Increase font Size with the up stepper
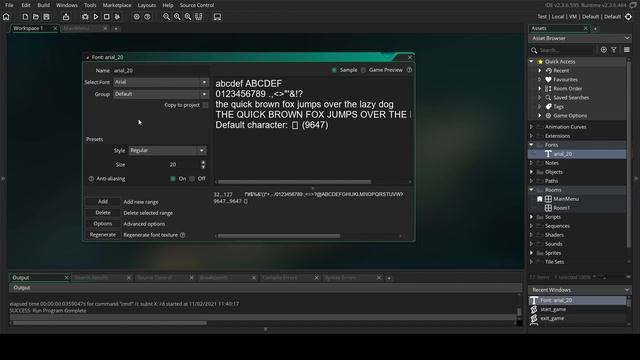640x360 pixels. (203, 162)
